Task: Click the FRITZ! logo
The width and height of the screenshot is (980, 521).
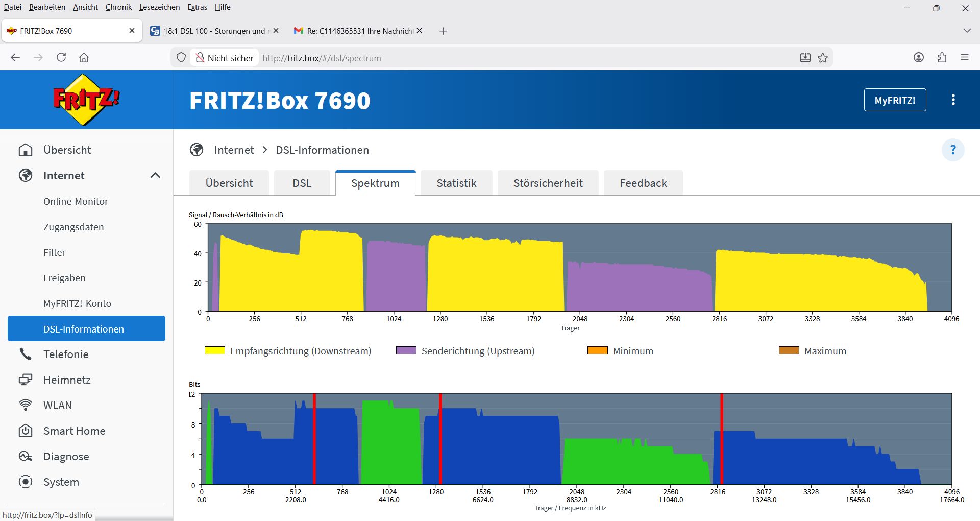Action: click(86, 100)
